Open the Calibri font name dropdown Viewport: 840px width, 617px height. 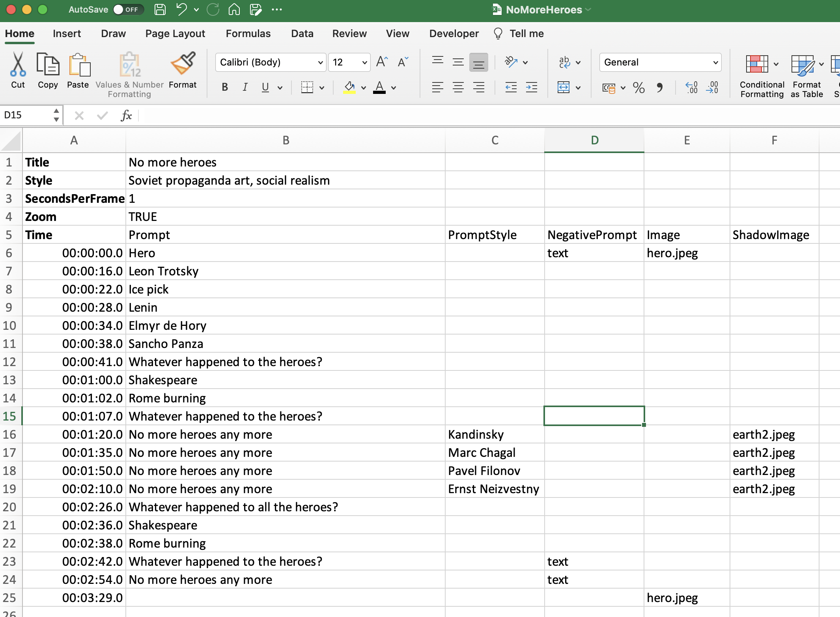[x=320, y=62]
